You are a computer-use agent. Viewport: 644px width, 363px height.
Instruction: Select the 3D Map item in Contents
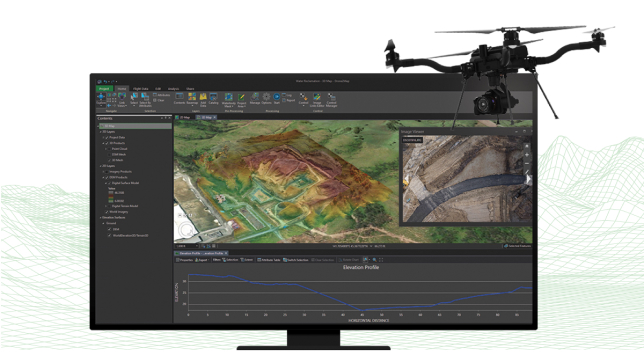point(135,126)
